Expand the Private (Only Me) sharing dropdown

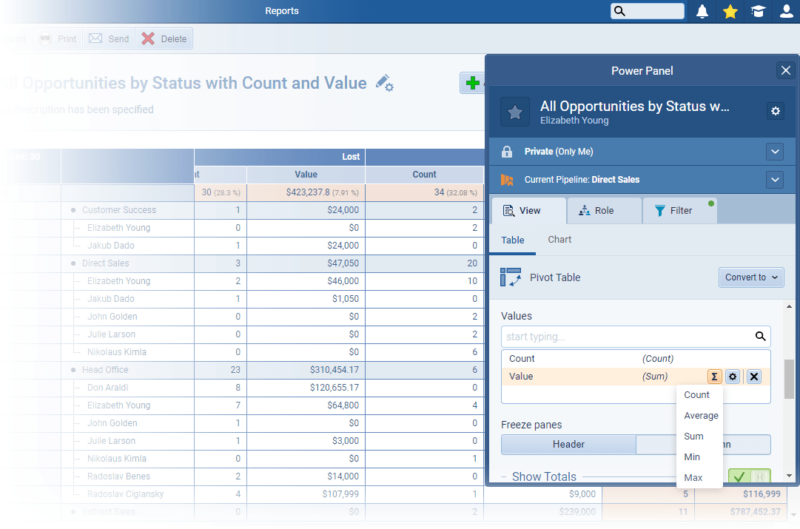pyautogui.click(x=774, y=152)
